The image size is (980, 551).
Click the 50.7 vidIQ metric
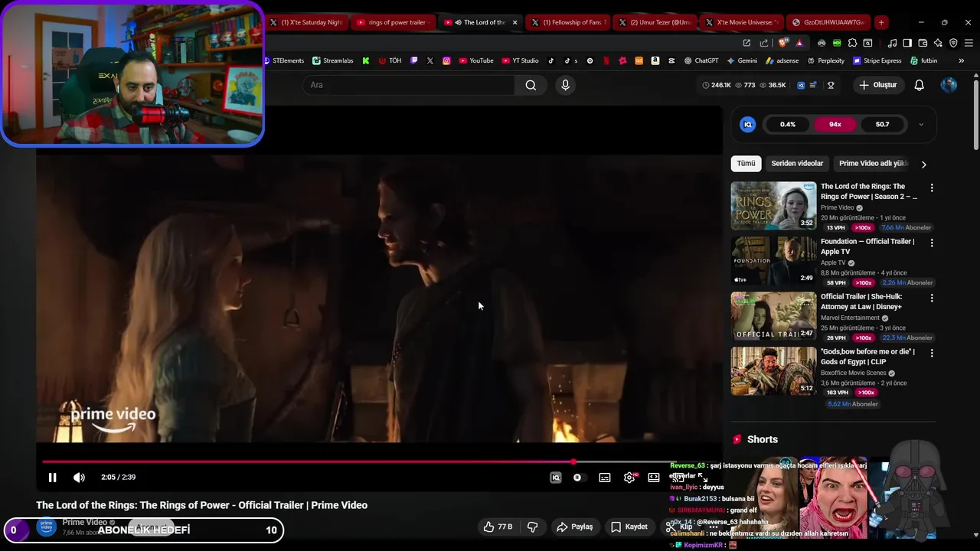coord(882,124)
